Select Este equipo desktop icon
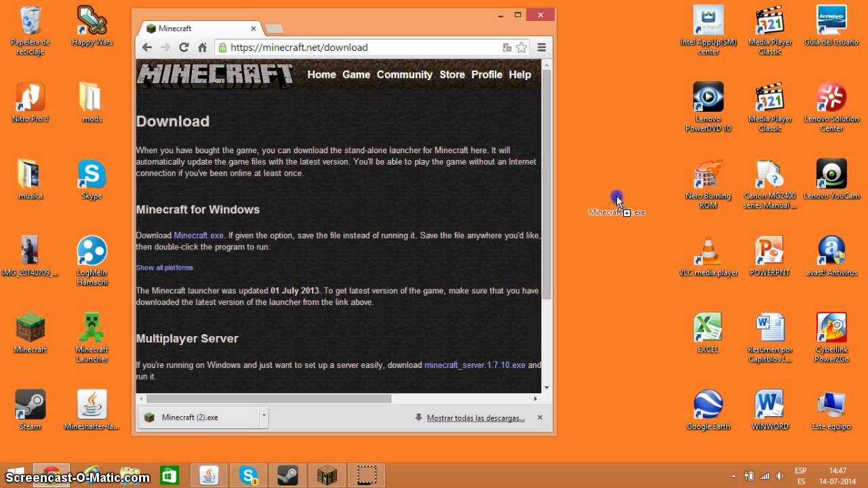Viewport: 868px width, 488px height. (831, 410)
